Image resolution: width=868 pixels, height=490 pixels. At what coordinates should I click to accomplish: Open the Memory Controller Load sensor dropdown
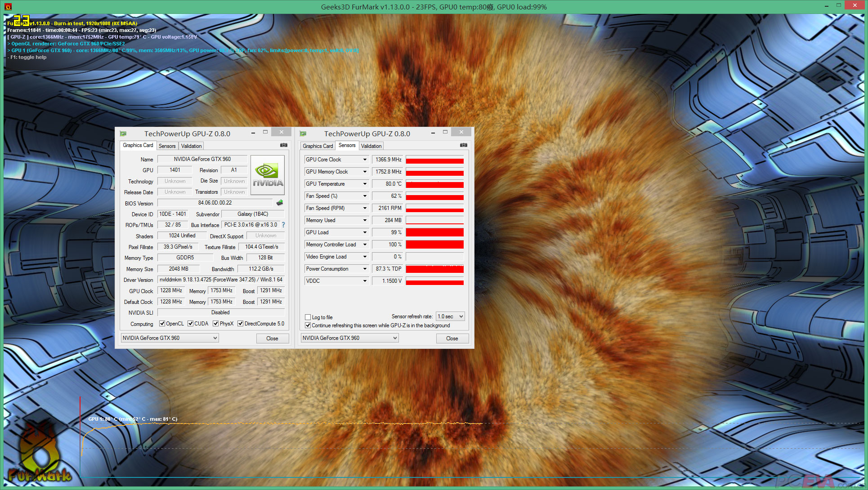coord(365,245)
